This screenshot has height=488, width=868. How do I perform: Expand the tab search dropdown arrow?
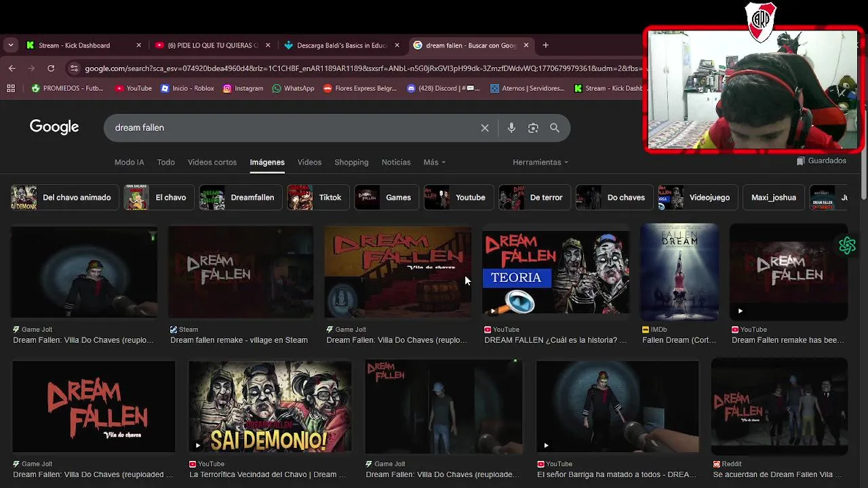(10, 45)
